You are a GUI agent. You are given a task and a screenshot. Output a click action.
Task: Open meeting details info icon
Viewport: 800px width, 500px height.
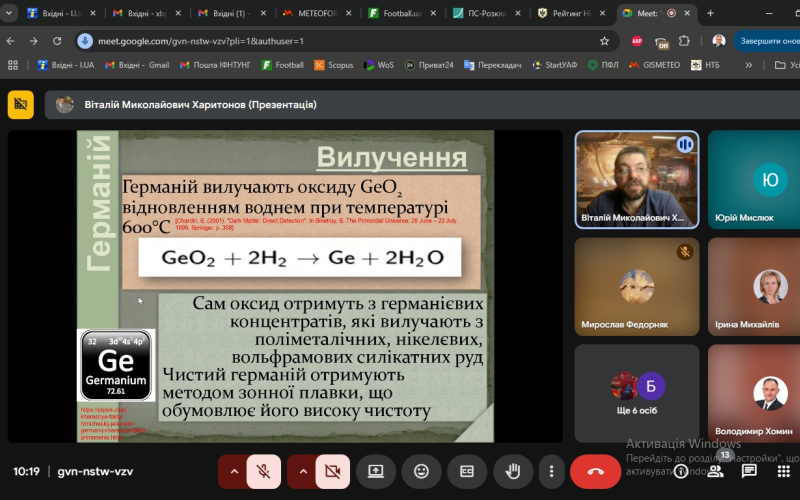click(x=681, y=471)
